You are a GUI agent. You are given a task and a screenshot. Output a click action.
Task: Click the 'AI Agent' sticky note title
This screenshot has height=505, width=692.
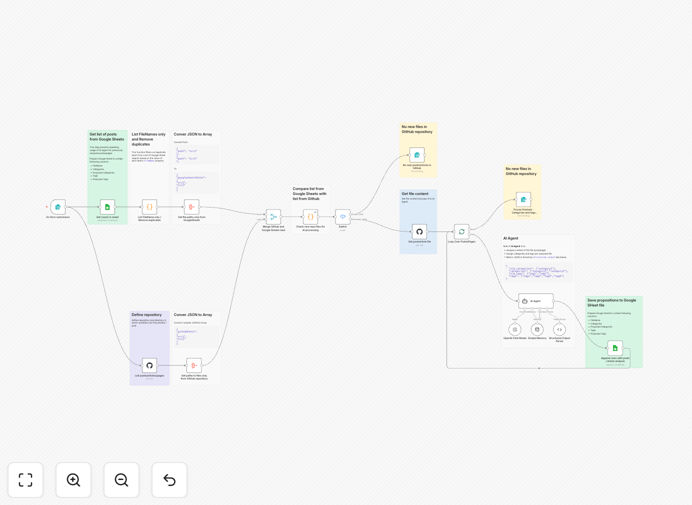(511, 238)
